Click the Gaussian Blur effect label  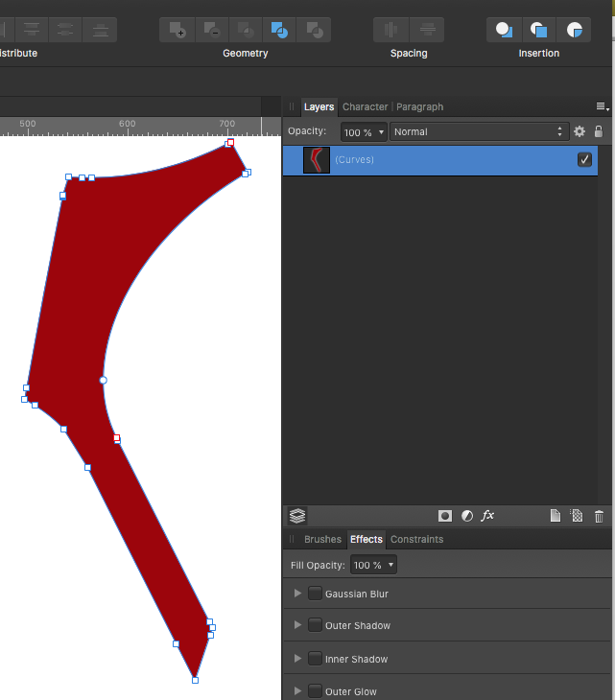[356, 594]
